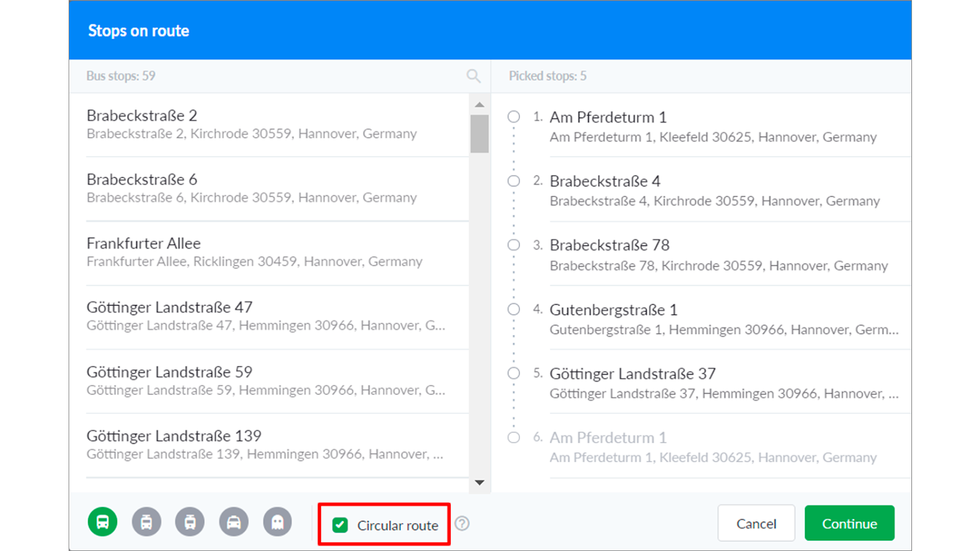980x551 pixels.
Task: Select the taxi car transport icon
Action: [234, 522]
